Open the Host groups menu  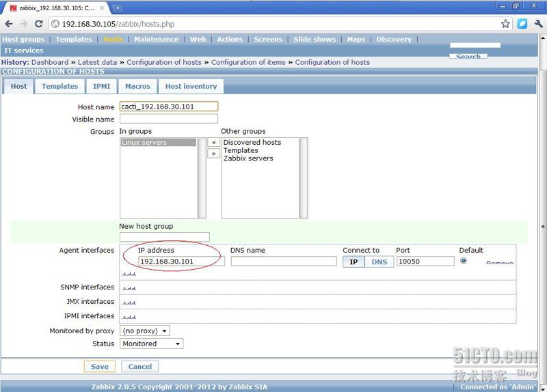click(23, 40)
